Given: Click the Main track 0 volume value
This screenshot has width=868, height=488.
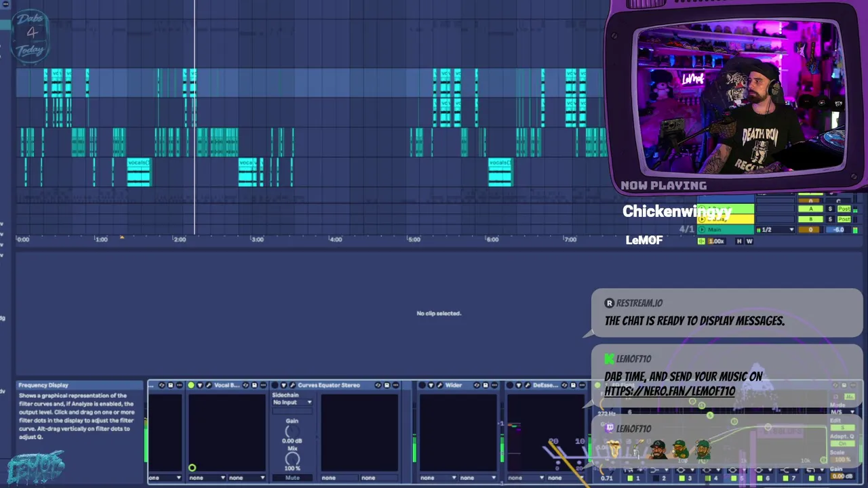Looking at the screenshot, I should tap(809, 230).
